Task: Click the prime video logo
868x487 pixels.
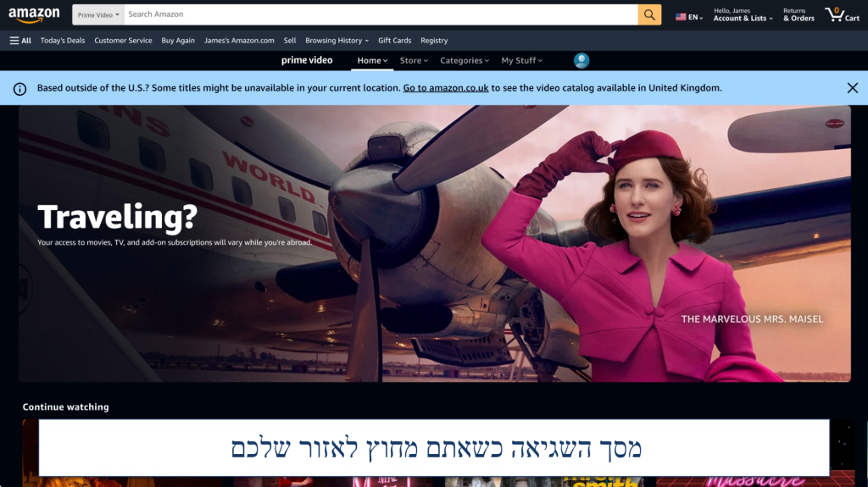Action: (307, 60)
